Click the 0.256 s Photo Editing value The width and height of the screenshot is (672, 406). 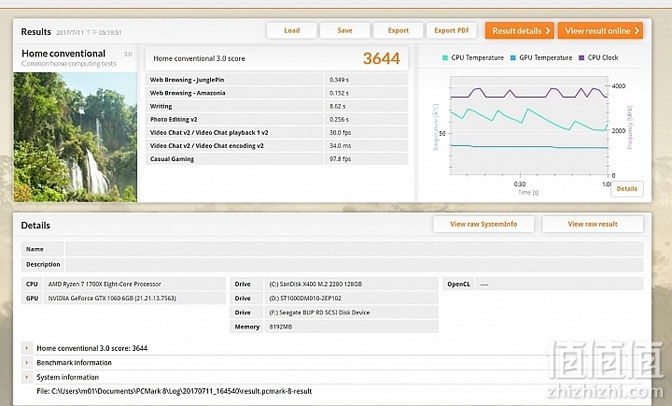(x=339, y=120)
